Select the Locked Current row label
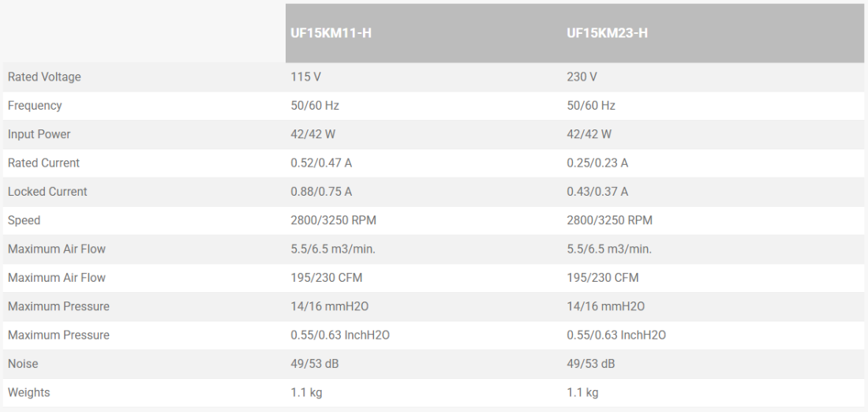 pos(47,192)
